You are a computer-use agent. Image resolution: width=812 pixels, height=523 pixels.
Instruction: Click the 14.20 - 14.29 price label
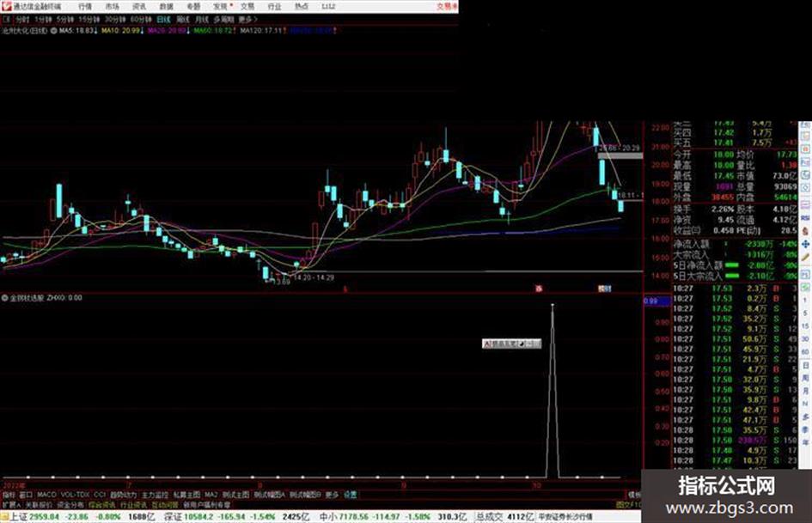(314, 277)
